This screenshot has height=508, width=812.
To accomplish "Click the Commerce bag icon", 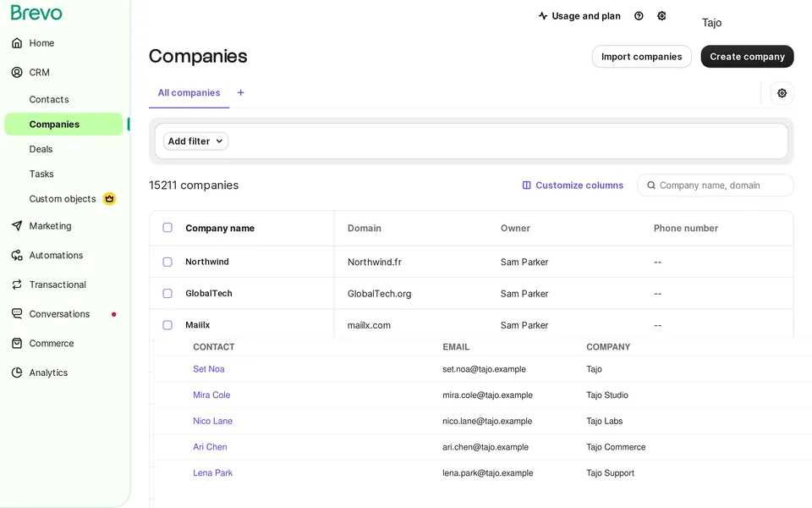I will (x=17, y=343).
